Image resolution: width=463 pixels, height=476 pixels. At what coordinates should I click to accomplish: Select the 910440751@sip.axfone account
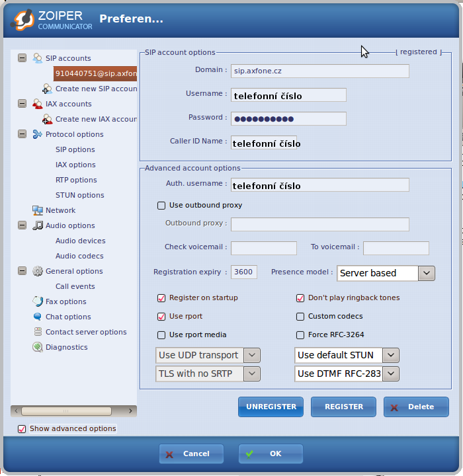point(95,73)
